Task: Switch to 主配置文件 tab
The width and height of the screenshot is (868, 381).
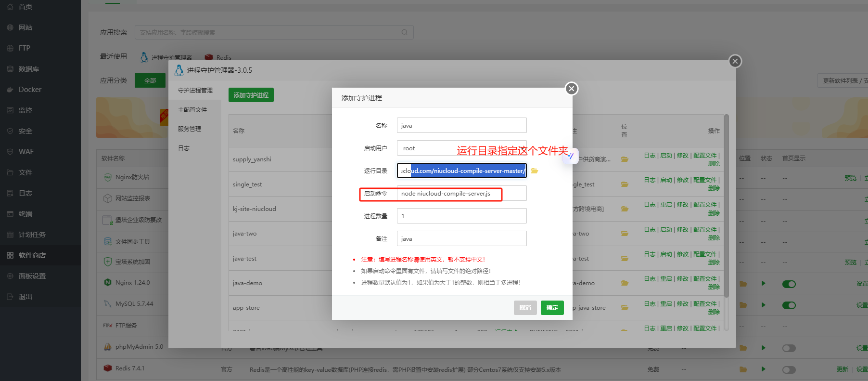Action: pyautogui.click(x=192, y=110)
